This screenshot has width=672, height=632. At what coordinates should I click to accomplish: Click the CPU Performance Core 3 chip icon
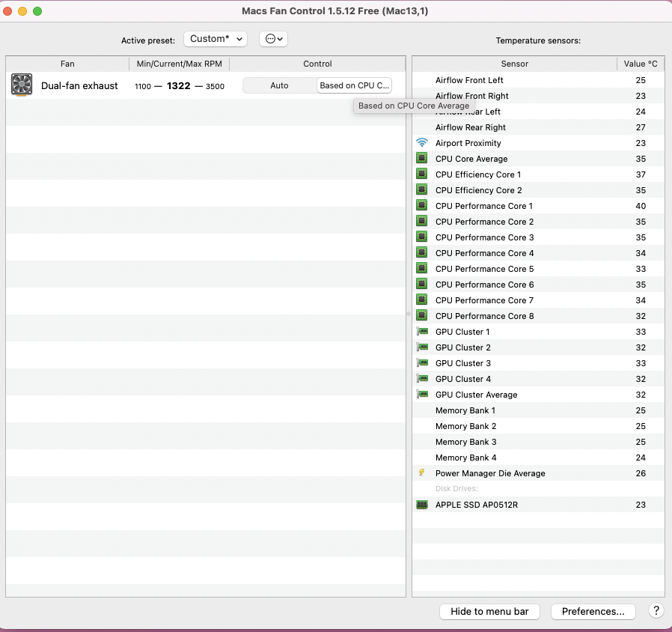(x=422, y=237)
